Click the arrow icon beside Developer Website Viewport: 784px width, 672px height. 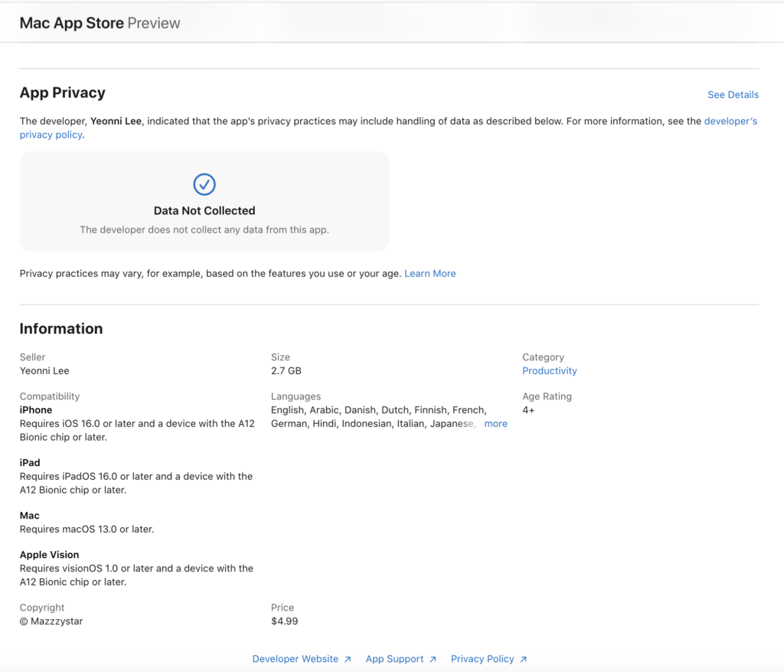(x=348, y=659)
